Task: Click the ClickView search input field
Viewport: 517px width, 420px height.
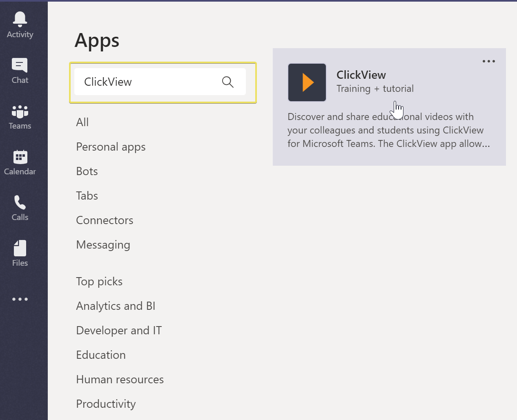Action: (160, 82)
